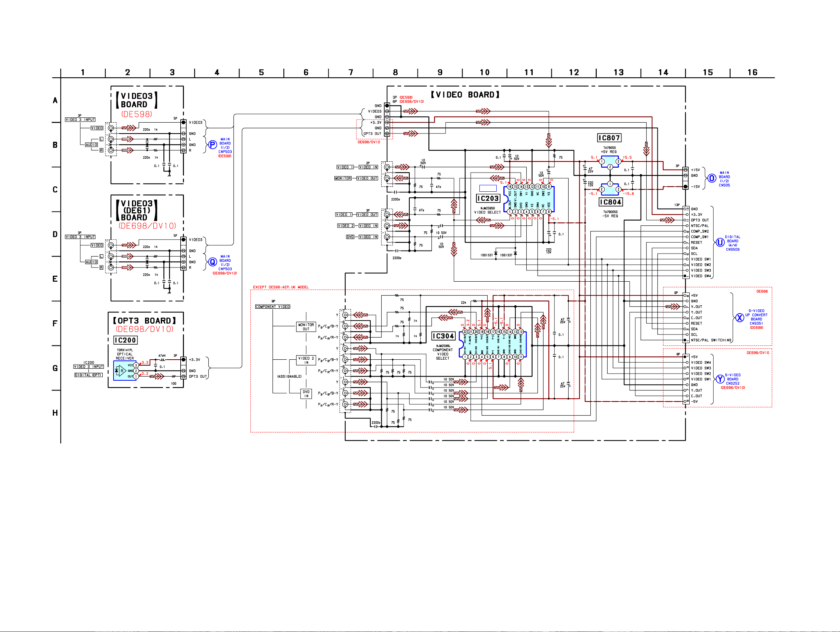Click the circled Y S-Video Board marker

click(x=720, y=379)
